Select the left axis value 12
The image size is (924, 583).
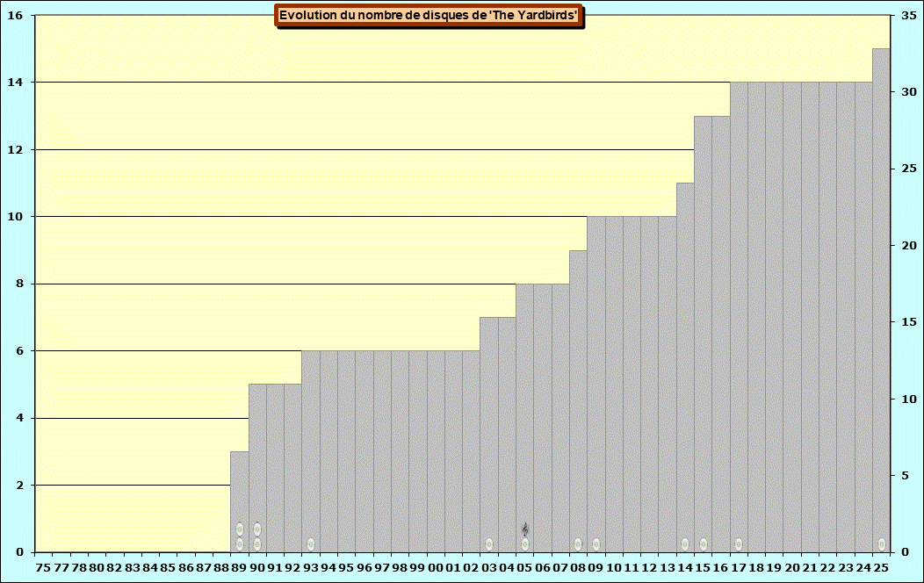(15, 149)
